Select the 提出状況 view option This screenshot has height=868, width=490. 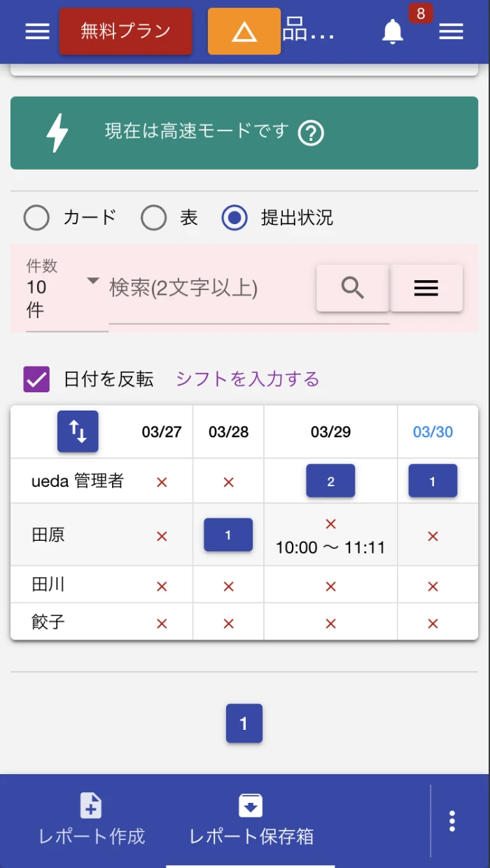(234, 218)
